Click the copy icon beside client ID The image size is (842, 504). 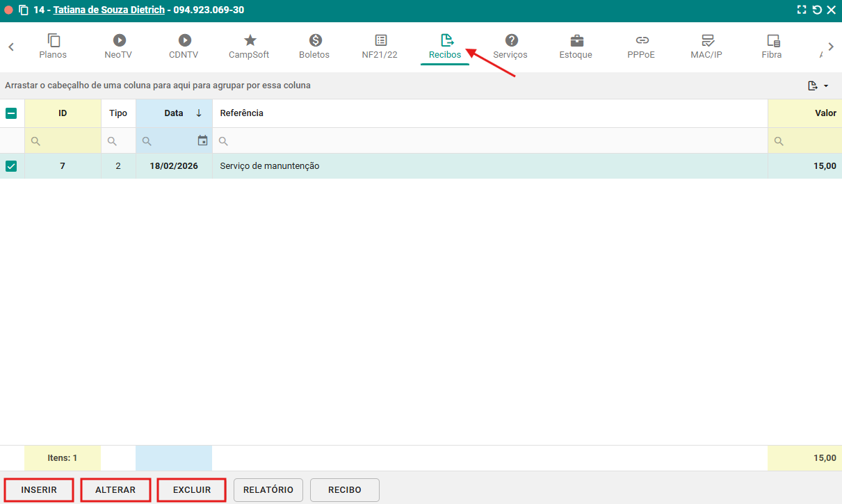click(24, 10)
